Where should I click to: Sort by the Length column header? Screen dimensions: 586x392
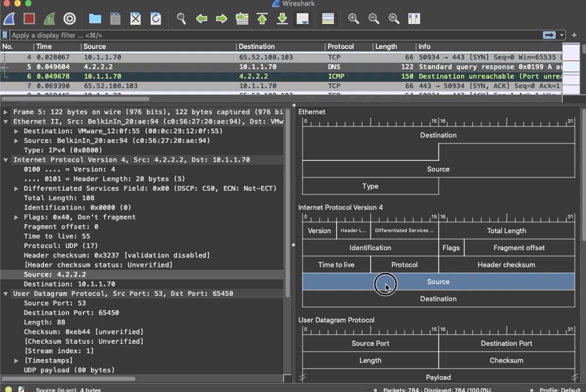tap(394, 47)
